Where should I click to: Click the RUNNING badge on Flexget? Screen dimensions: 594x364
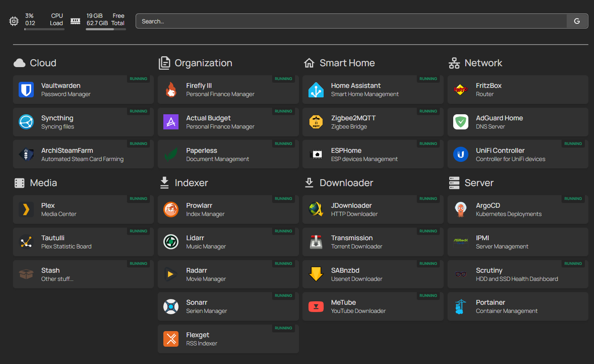pos(283,328)
